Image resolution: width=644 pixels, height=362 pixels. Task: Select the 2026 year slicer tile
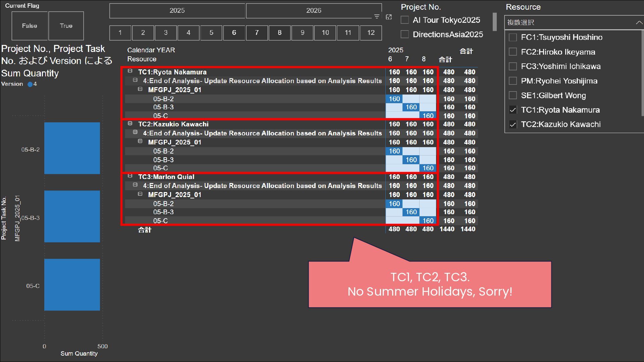coord(313,11)
